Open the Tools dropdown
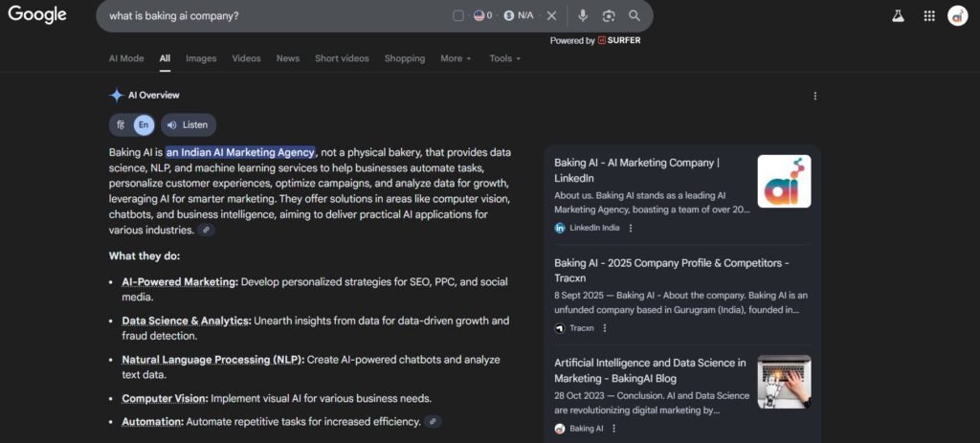980x443 pixels. pyautogui.click(x=504, y=58)
